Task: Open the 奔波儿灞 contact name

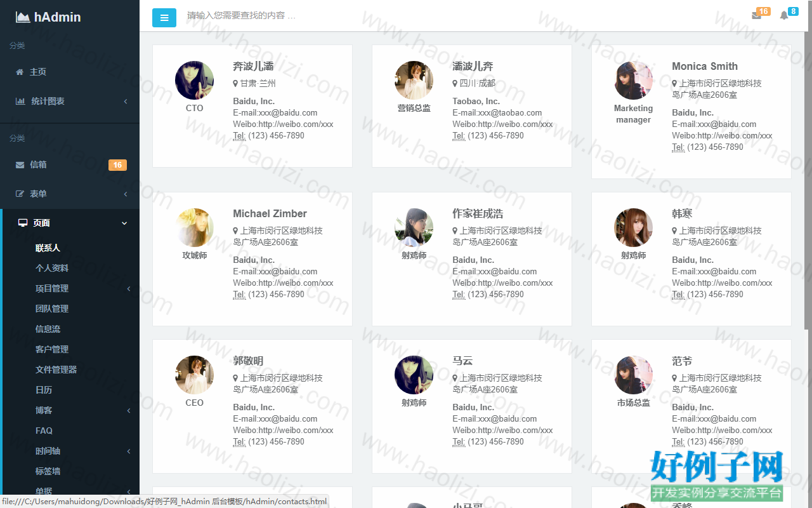Action: point(253,67)
